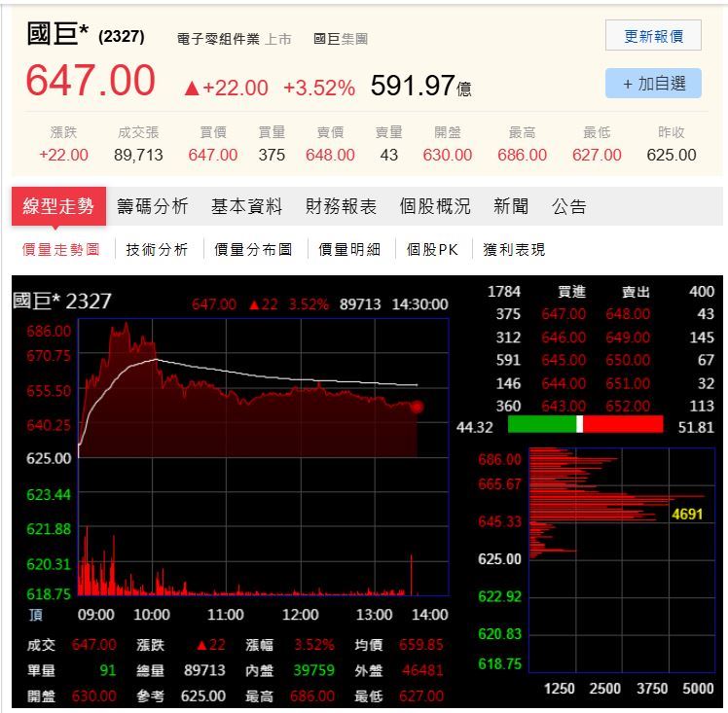Click ask price 651.00 in order book

pos(628,383)
